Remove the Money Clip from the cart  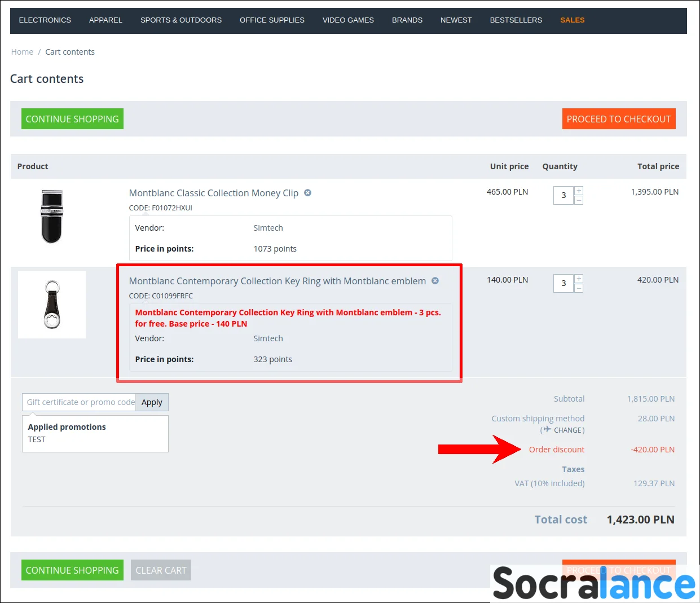(307, 193)
